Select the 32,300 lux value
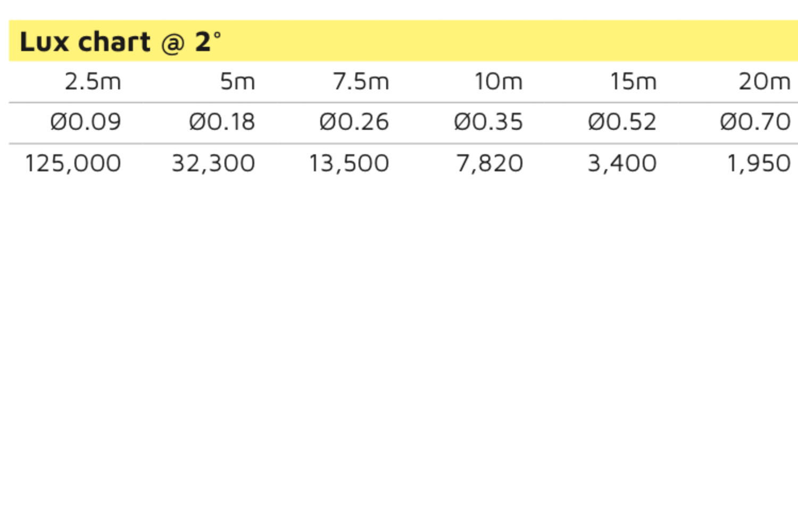The width and height of the screenshot is (798, 532). 213,163
